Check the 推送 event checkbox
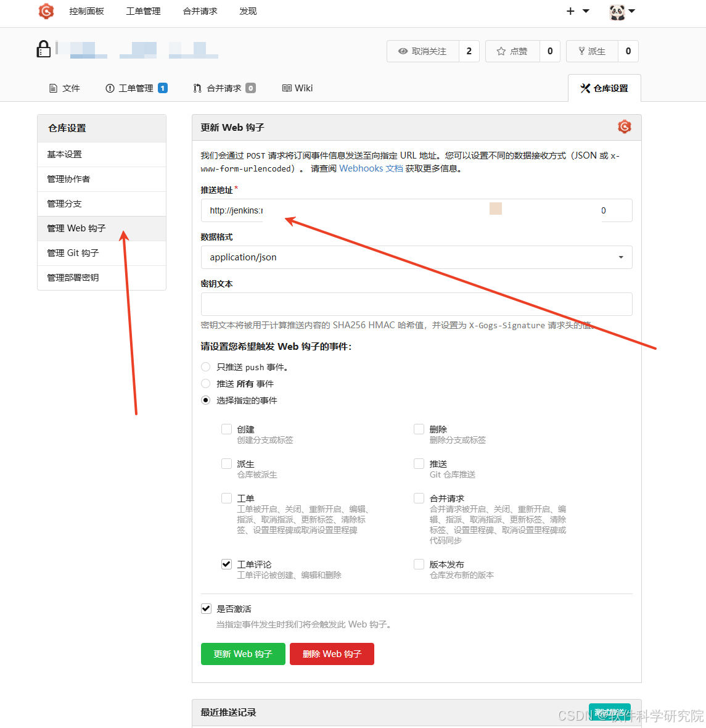The width and height of the screenshot is (706, 728). coord(419,463)
